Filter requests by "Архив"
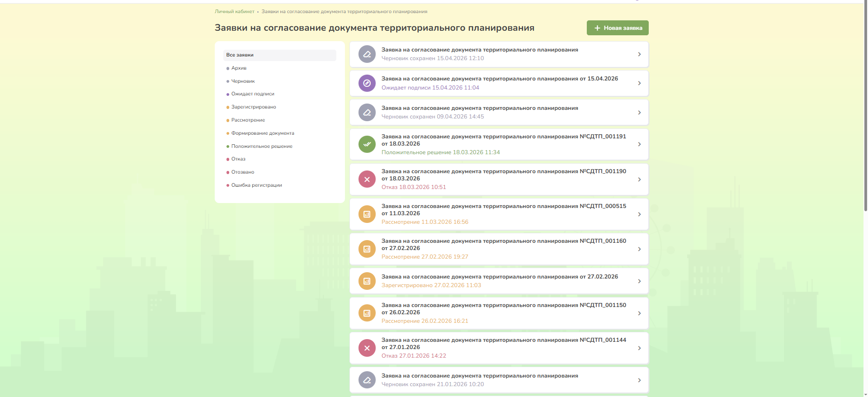The height and width of the screenshot is (397, 868). point(239,68)
